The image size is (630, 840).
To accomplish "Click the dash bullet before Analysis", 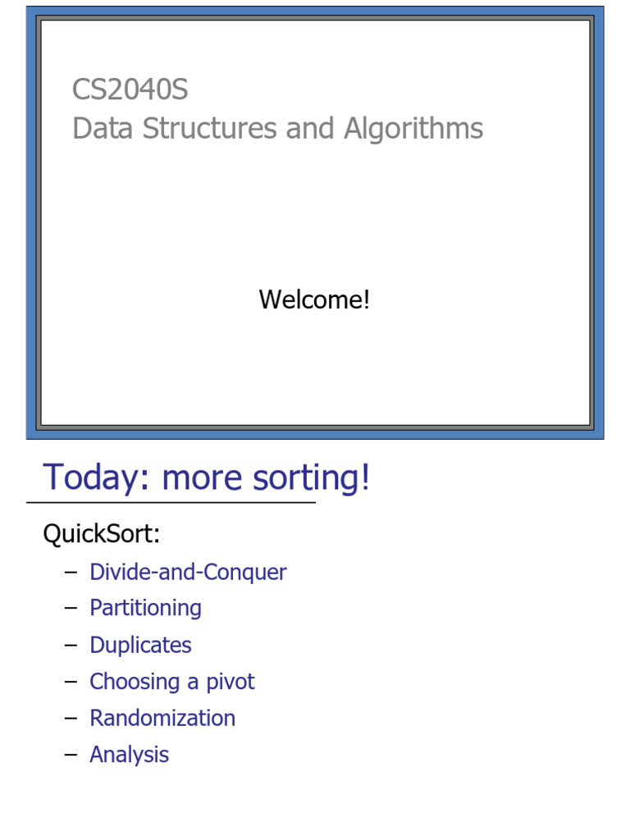I will 71,755.
